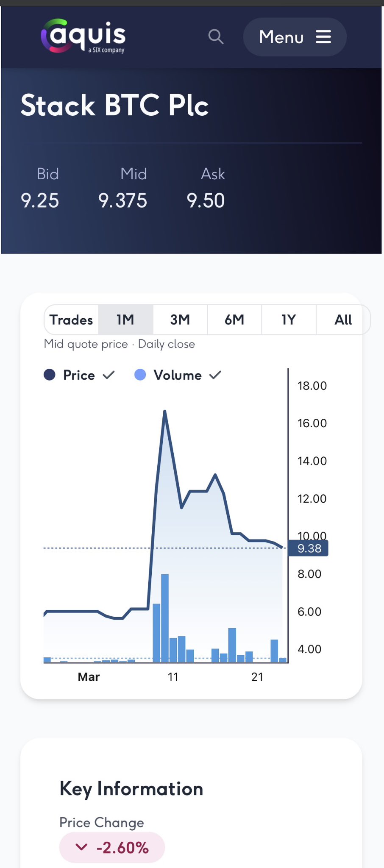384x868 pixels.
Task: Select the 6M chart range
Action: click(234, 320)
